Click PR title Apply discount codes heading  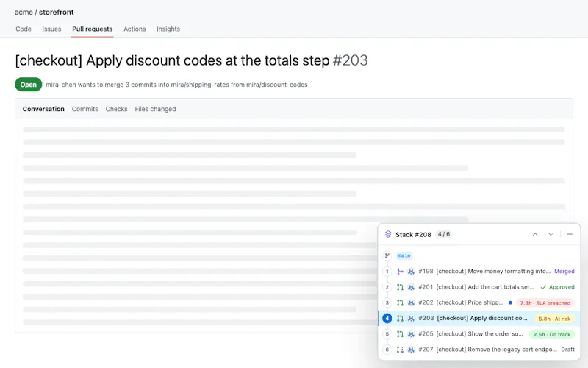pyautogui.click(x=172, y=60)
